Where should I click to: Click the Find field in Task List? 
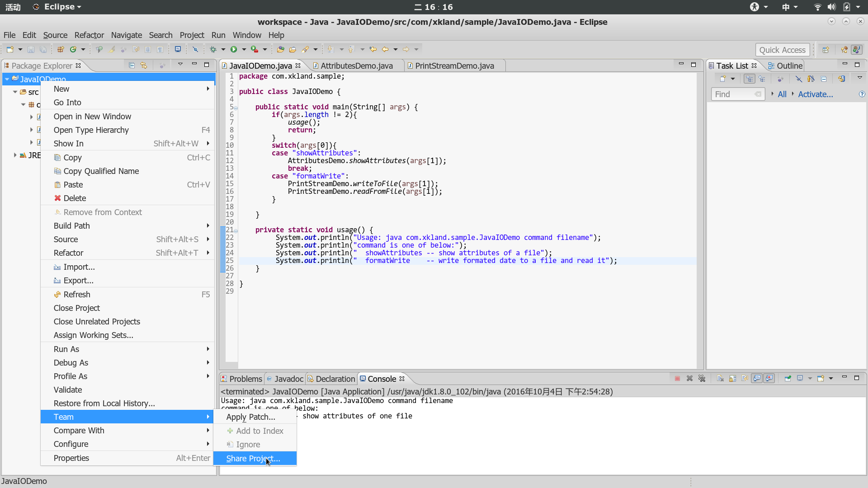click(738, 94)
